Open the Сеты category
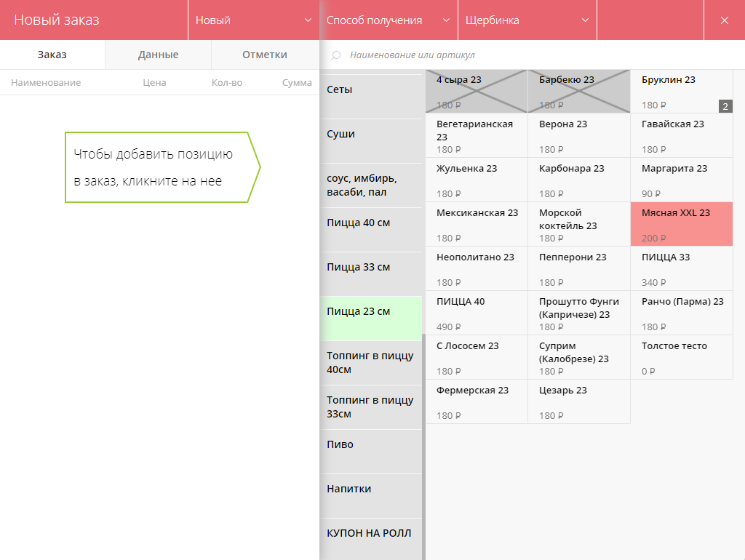The width and height of the screenshot is (745, 560). click(370, 90)
